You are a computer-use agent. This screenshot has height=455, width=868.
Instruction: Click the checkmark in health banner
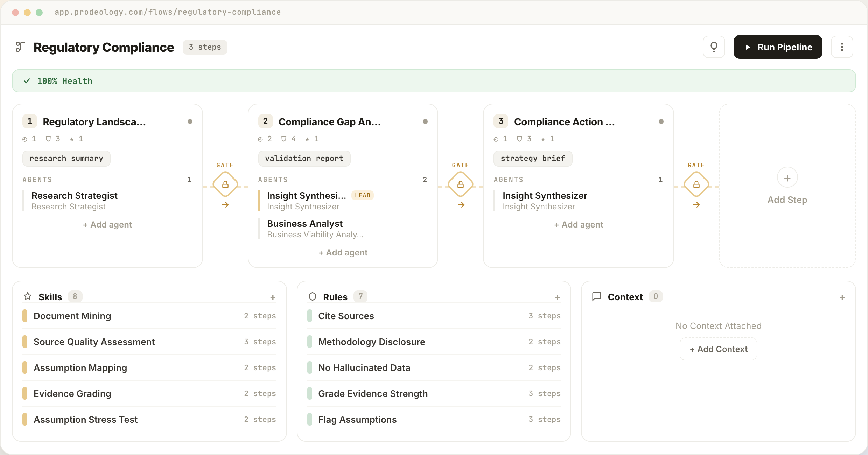(x=27, y=81)
